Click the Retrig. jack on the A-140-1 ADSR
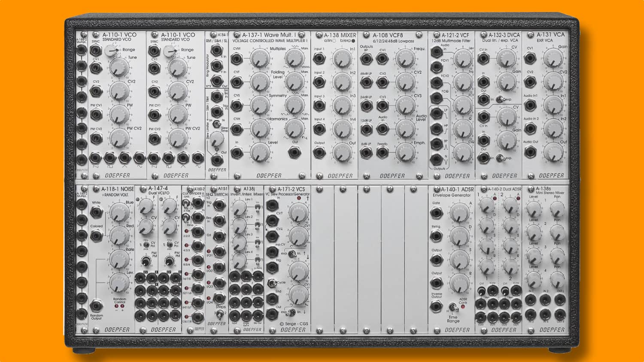This screenshot has width=644, height=362. coord(436,236)
